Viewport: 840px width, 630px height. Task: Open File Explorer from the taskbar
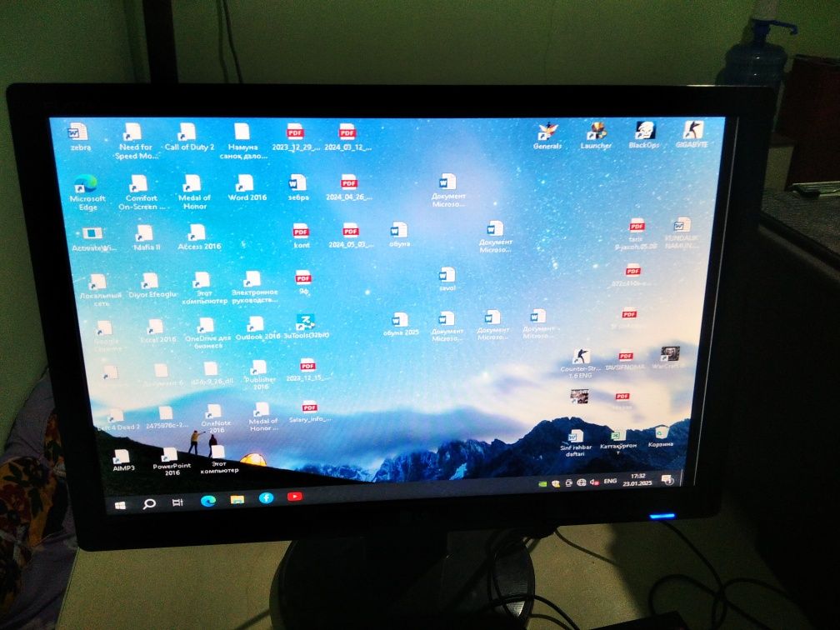click(x=237, y=499)
